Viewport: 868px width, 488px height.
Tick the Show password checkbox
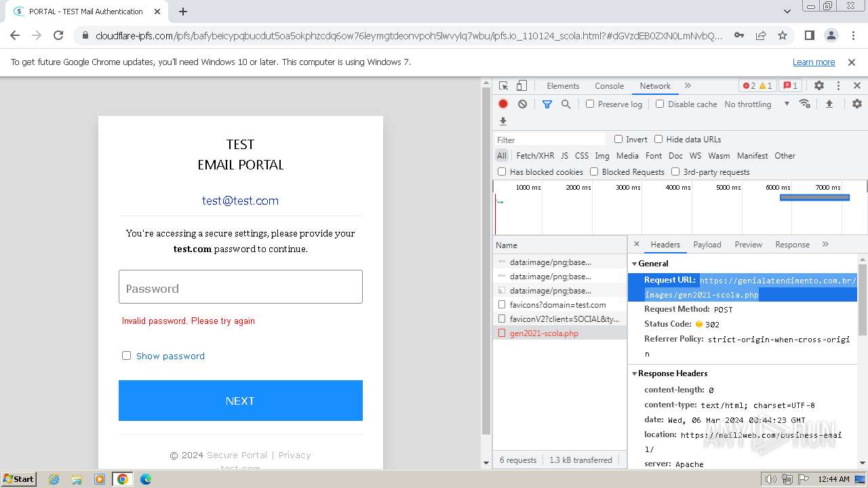tap(126, 355)
